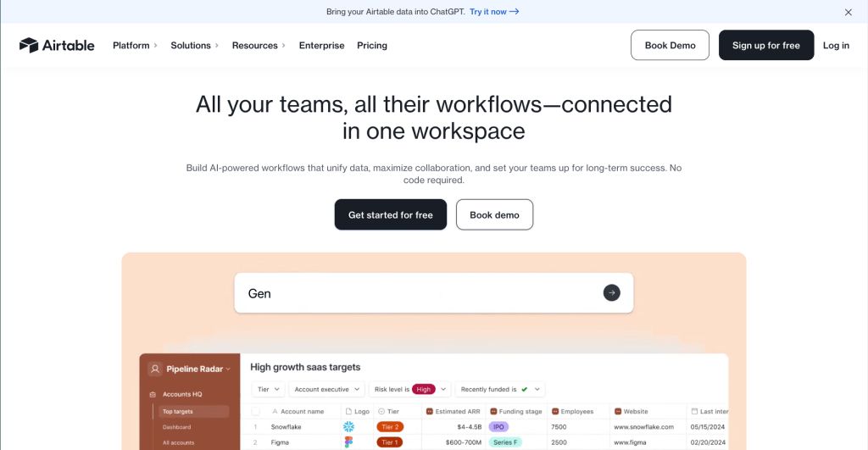
Task: Click the Funding stage column AI icon
Action: pos(493,411)
